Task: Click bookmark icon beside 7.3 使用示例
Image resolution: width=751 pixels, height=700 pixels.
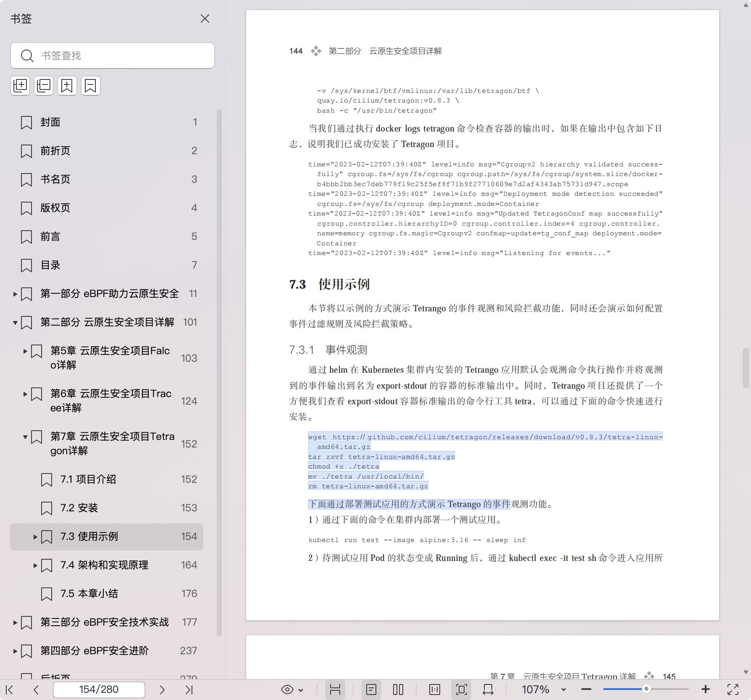Action: click(x=47, y=537)
